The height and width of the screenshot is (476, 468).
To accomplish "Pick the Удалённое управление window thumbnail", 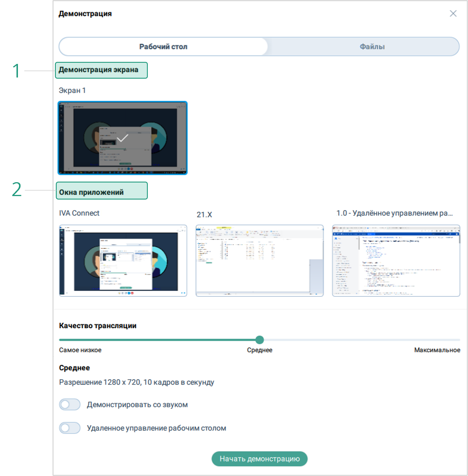I will click(x=396, y=261).
